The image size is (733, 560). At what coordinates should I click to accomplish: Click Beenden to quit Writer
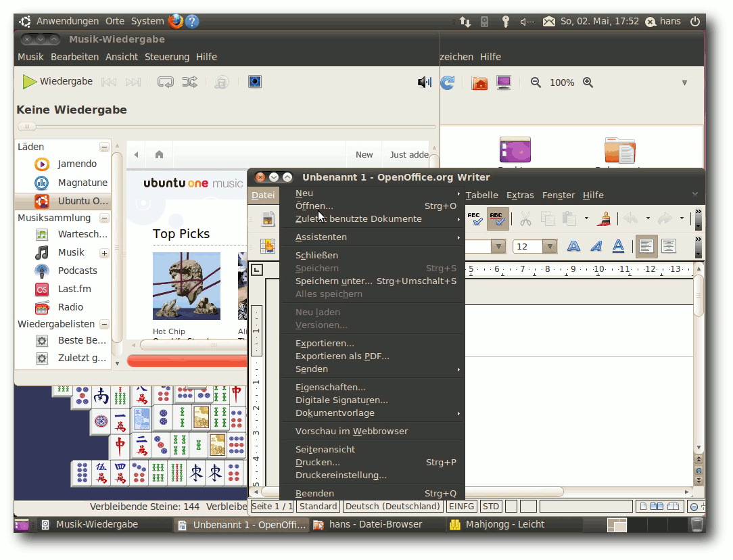[x=372, y=494]
